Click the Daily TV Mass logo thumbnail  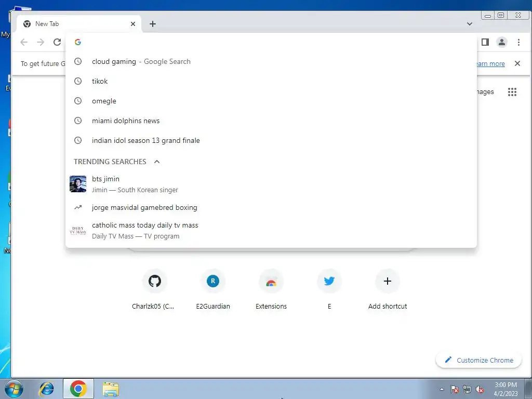[x=78, y=230]
